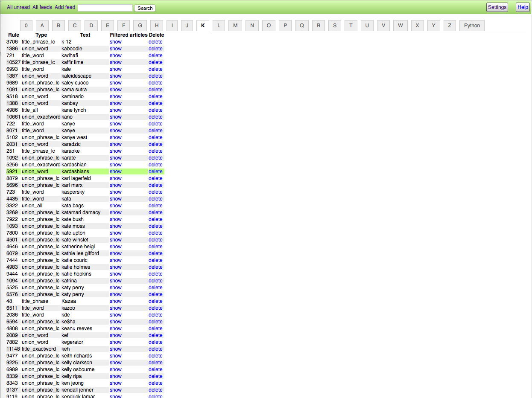This screenshot has height=398, width=532.
Task: Delete the kane lynch rule
Action: 155,110
